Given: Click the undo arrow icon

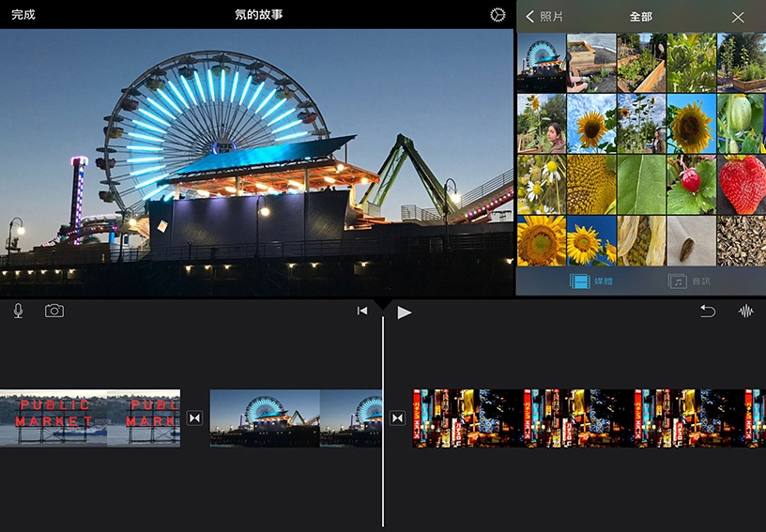Looking at the screenshot, I should tap(707, 312).
